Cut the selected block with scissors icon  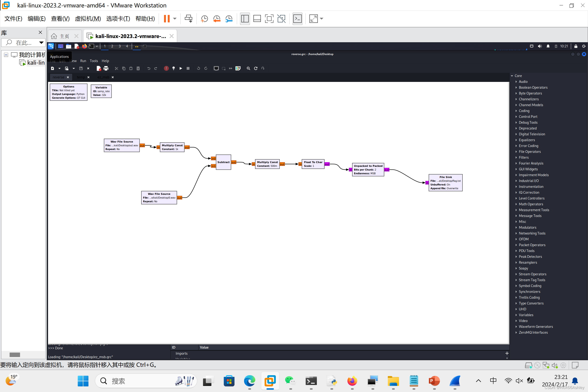point(116,68)
